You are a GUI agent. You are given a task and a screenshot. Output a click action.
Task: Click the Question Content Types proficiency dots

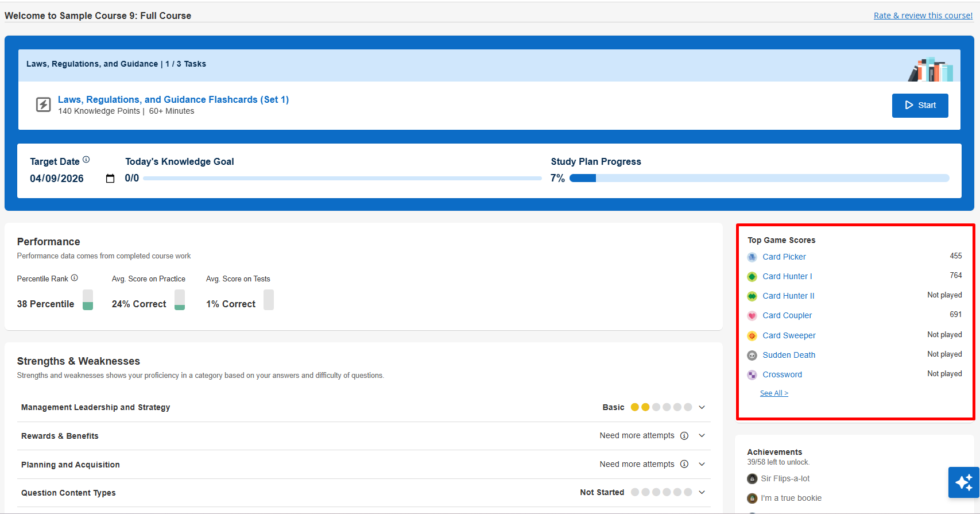(661, 492)
